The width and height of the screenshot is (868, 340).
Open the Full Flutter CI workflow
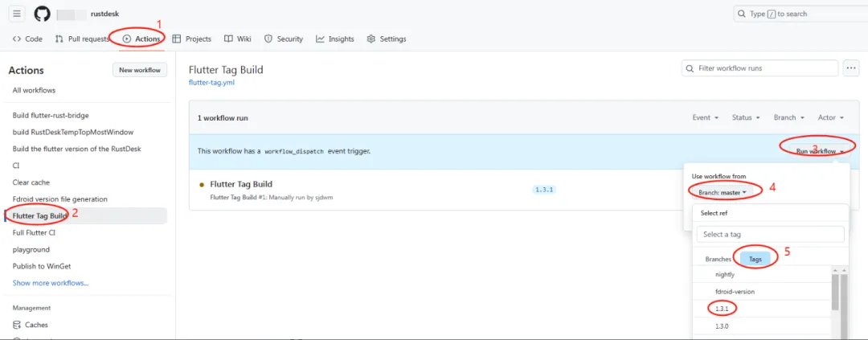34,232
